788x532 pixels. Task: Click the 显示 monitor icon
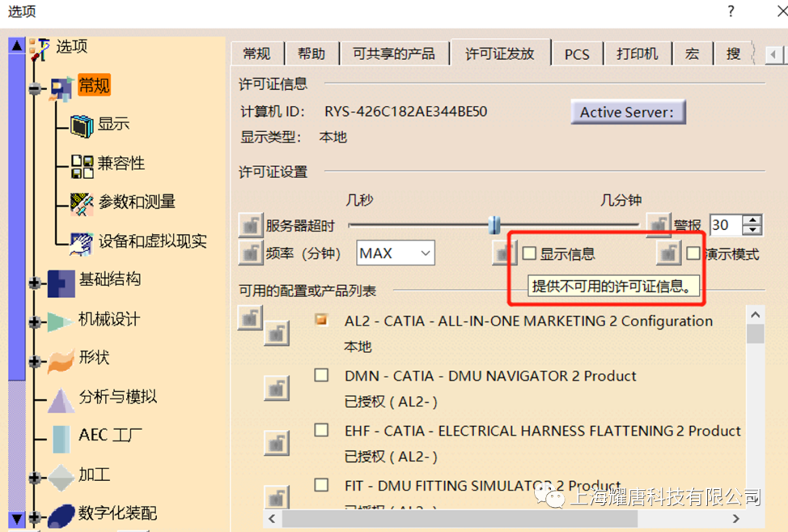pyautogui.click(x=82, y=126)
